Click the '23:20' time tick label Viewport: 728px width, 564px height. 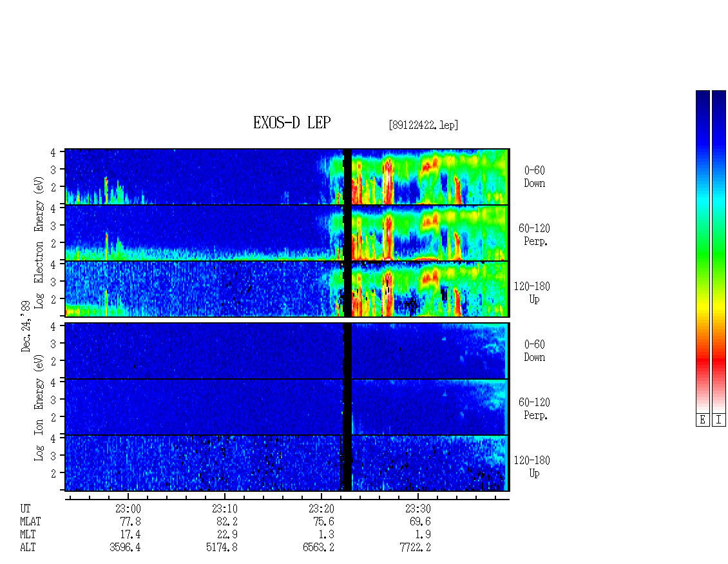(321, 509)
